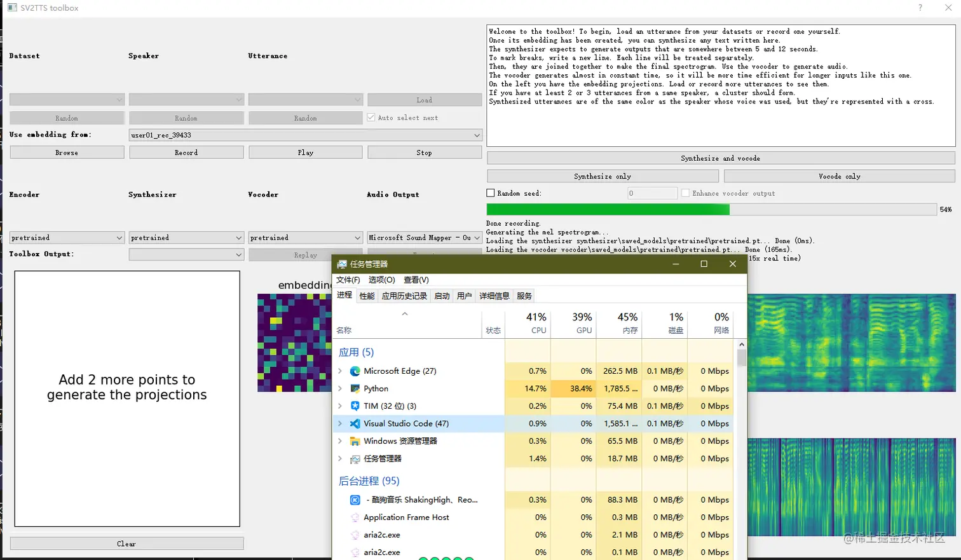This screenshot has width=961, height=560.
Task: Open the 查看(V) menu
Action: [416, 280]
